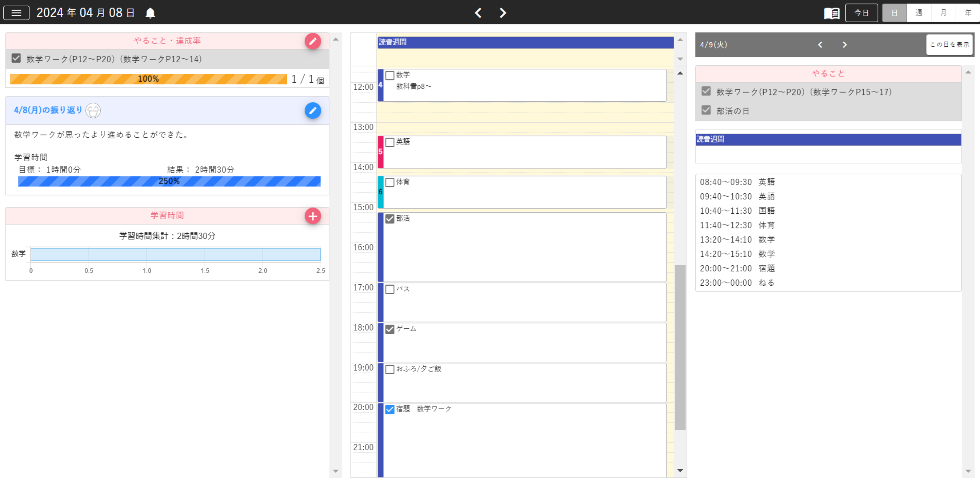Click the smiley face mood icon

tap(93, 111)
